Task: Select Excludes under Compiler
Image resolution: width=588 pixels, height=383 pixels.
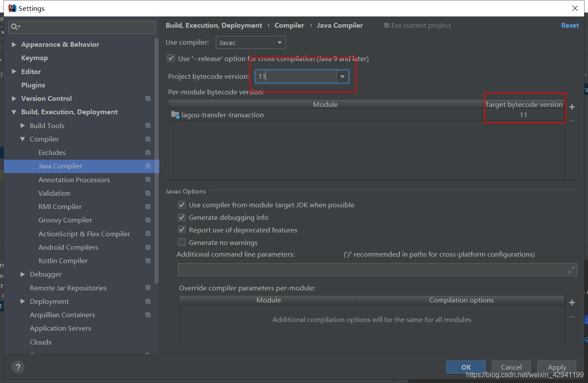Action: coord(52,152)
